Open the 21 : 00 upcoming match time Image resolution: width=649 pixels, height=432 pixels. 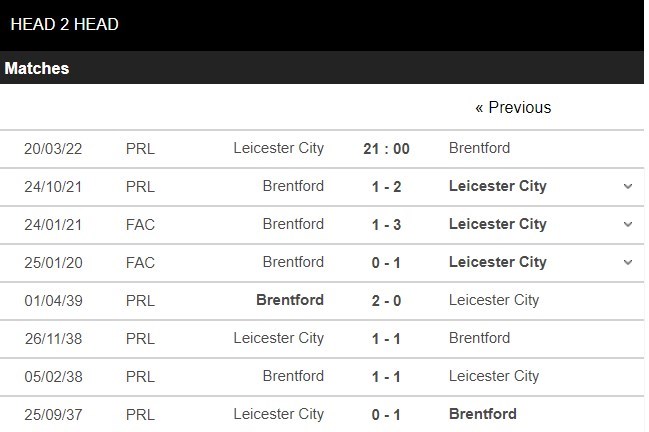coord(386,149)
